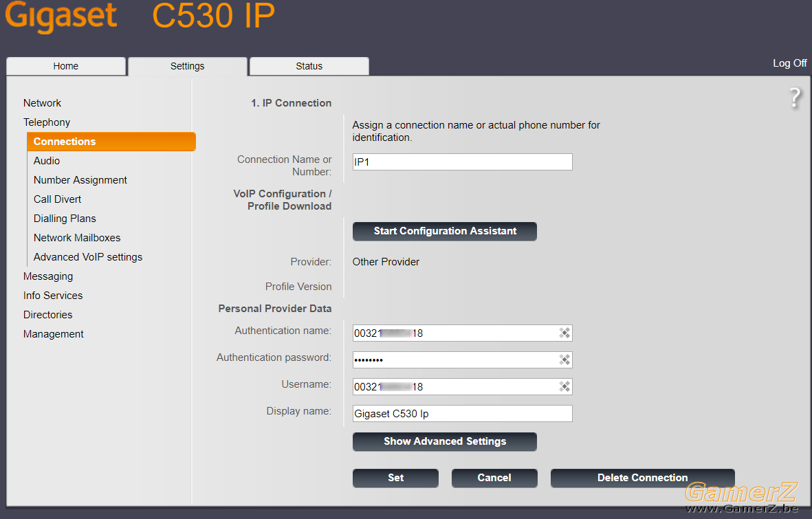Click the 'Authentication password:' label
This screenshot has height=519, width=812.
pos(274,357)
